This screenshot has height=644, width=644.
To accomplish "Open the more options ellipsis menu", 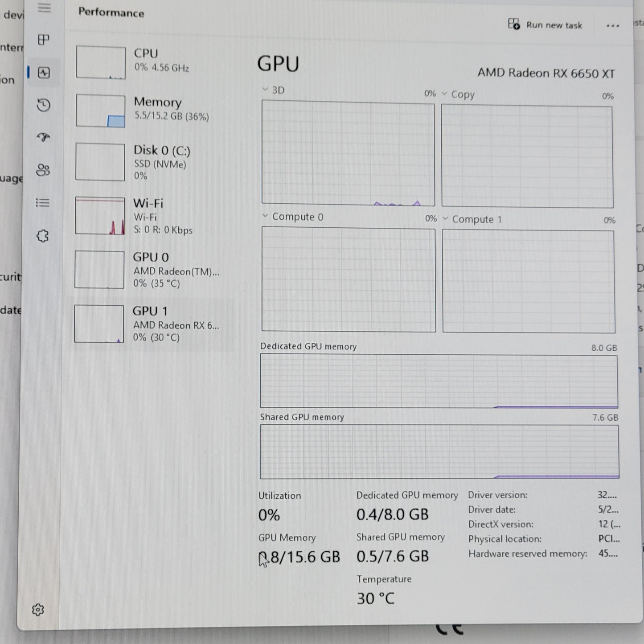I will coord(613,26).
